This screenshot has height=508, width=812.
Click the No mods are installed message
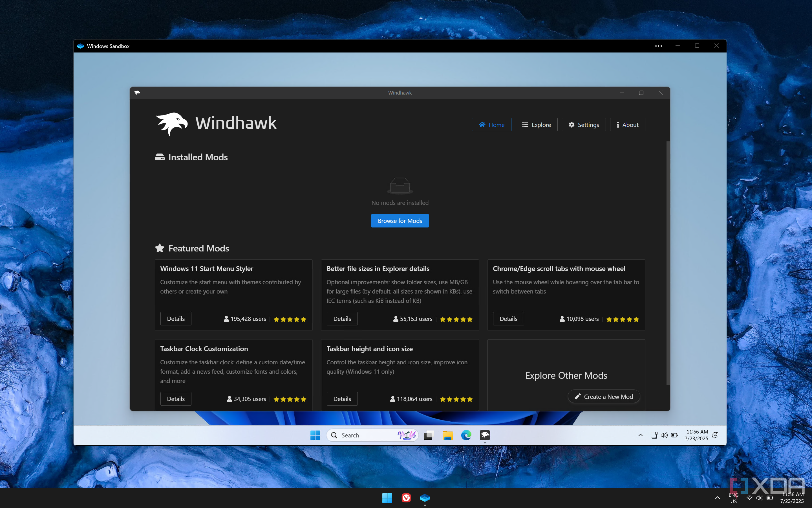[x=400, y=203]
